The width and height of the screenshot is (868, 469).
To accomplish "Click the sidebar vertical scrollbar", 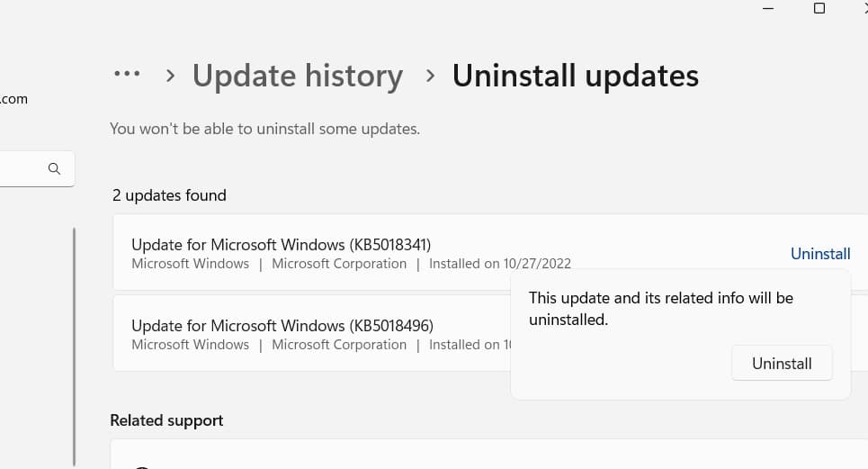I will click(74, 342).
